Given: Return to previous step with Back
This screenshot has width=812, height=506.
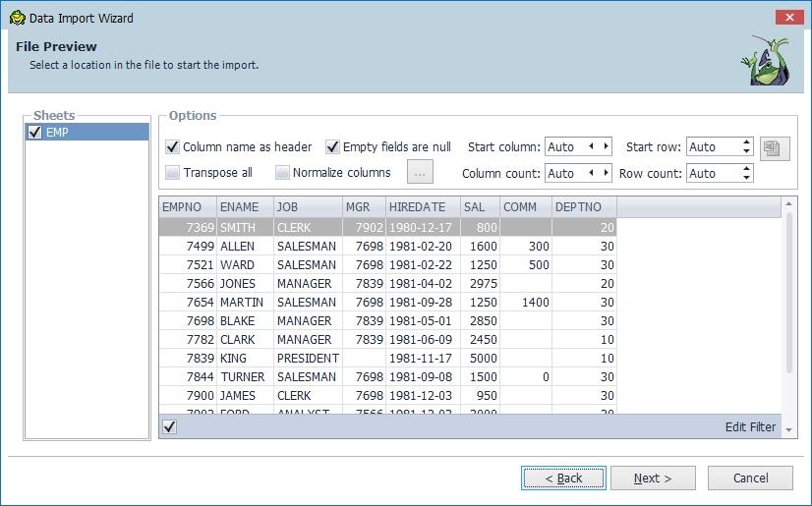Looking at the screenshot, I should click(x=563, y=478).
